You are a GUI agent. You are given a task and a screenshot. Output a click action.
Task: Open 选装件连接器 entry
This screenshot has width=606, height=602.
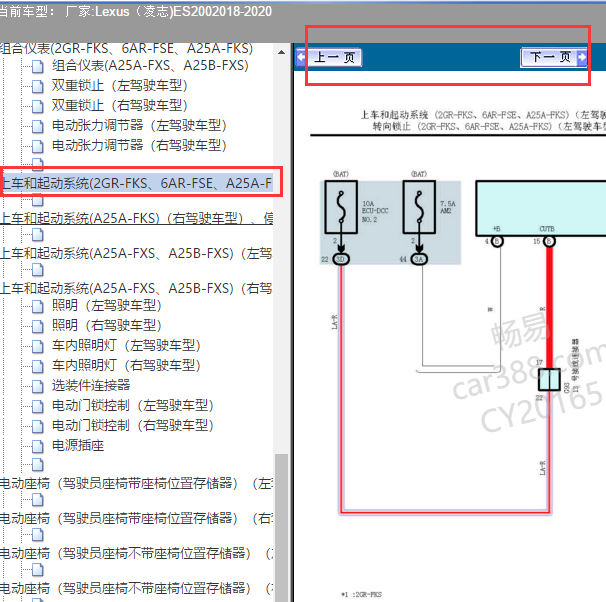pyautogui.click(x=91, y=385)
